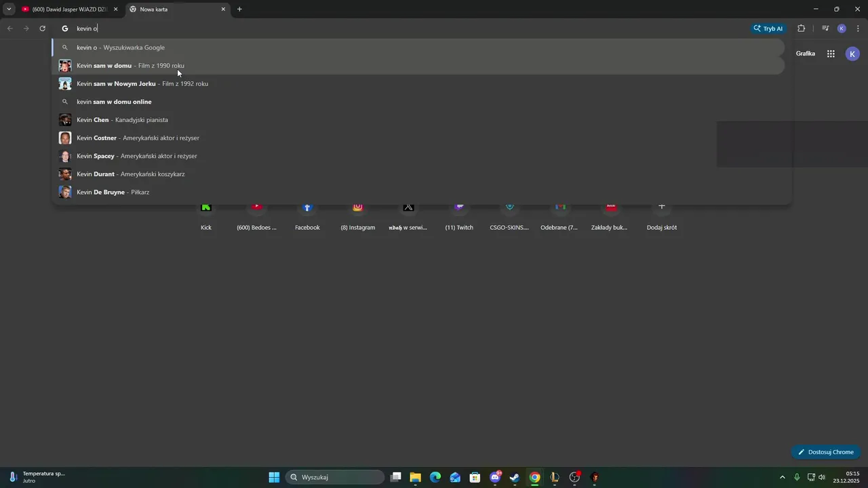Click the forward navigation arrow
The image size is (868, 488).
26,28
